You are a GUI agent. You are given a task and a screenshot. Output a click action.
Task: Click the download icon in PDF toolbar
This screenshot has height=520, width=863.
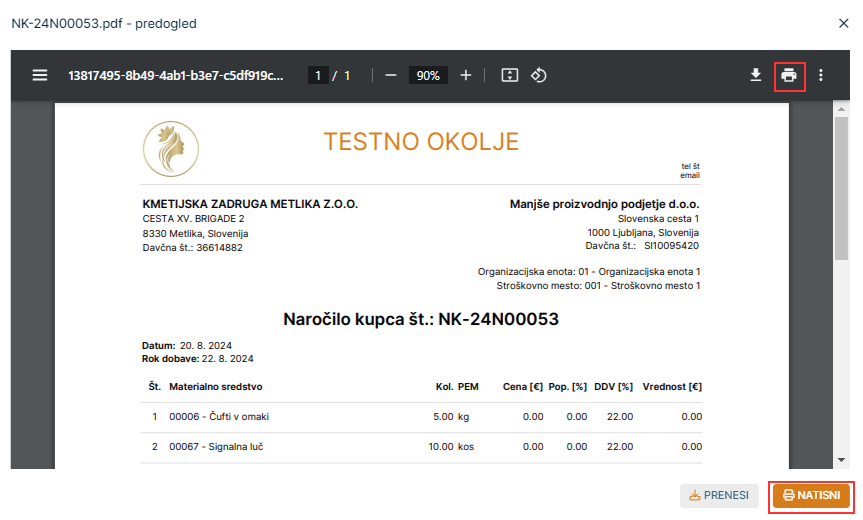(756, 75)
